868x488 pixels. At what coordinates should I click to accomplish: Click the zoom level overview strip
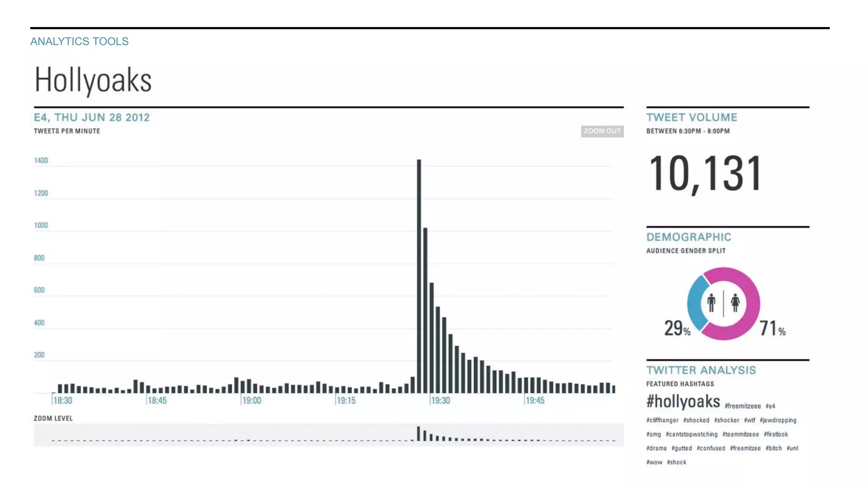(328, 435)
